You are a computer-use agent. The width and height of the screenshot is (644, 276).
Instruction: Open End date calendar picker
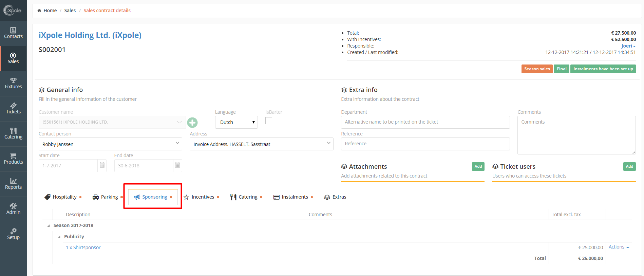[177, 165]
